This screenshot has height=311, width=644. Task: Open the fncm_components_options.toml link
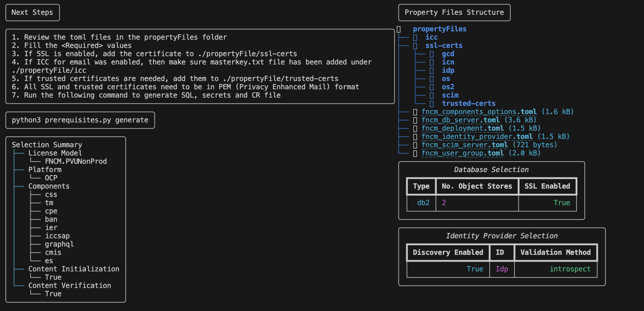tap(479, 112)
